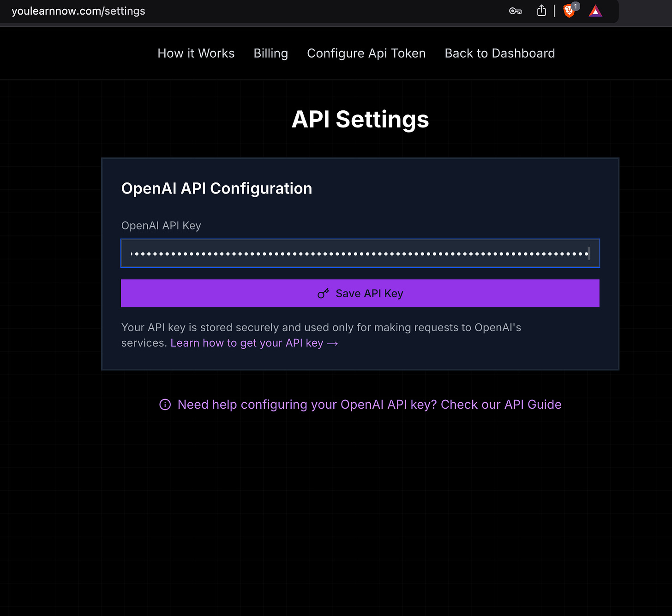Viewport: 672px width, 616px height.
Task: Click text 'Your API key is stored securely'
Action: (x=200, y=327)
